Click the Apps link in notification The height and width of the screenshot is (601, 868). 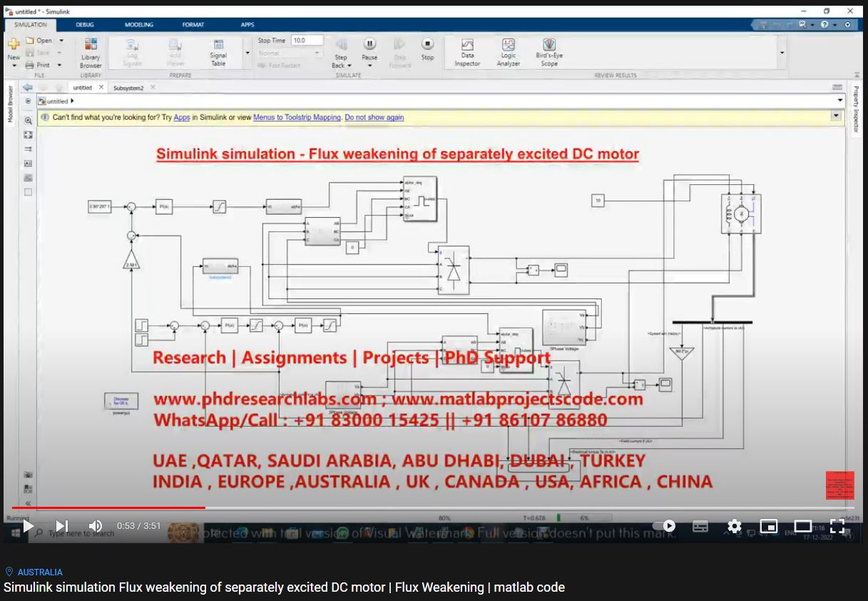pos(182,117)
